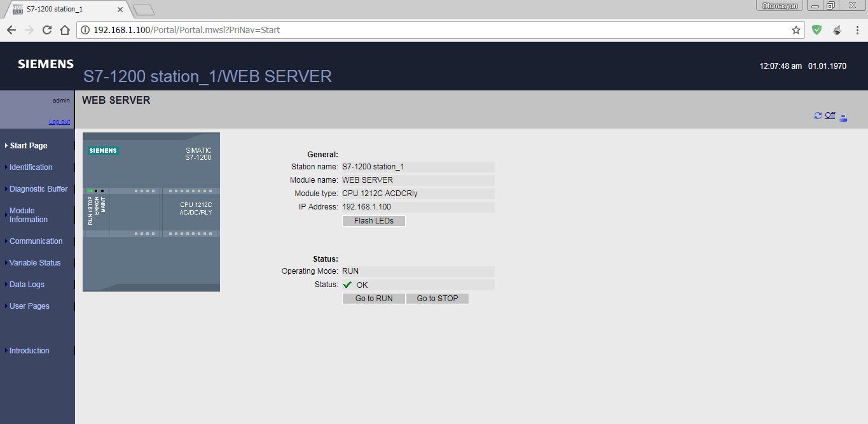Open Variable Status page
The image size is (868, 424).
point(35,263)
